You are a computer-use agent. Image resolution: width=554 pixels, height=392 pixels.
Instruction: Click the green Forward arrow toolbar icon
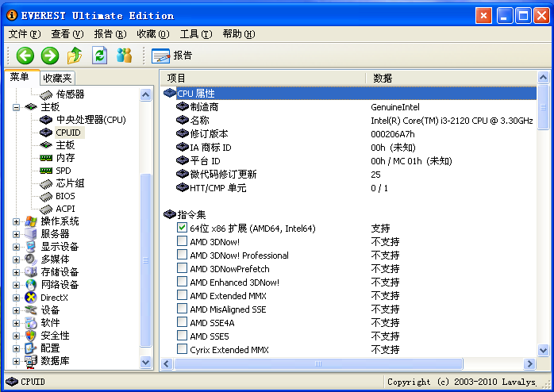(50, 56)
